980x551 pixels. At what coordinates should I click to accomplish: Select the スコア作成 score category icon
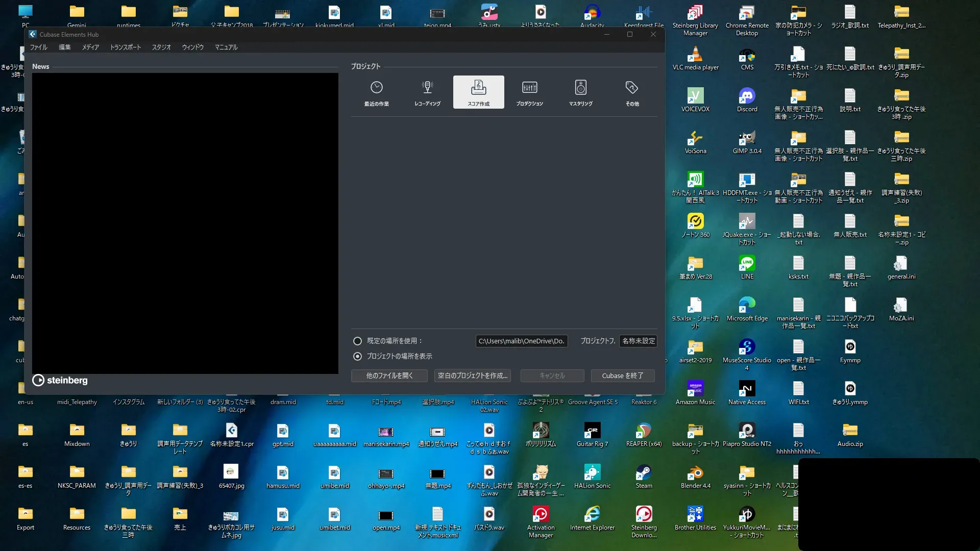(x=478, y=88)
